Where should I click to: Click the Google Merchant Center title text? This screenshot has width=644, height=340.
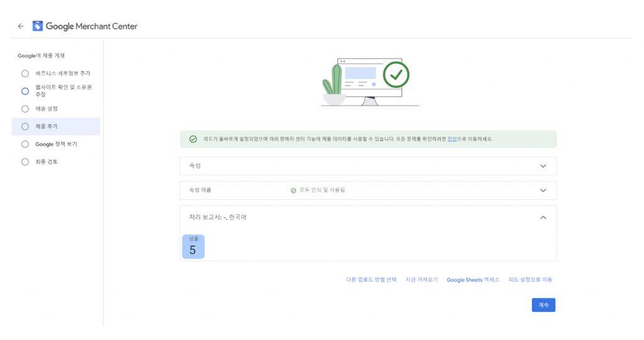(x=92, y=26)
